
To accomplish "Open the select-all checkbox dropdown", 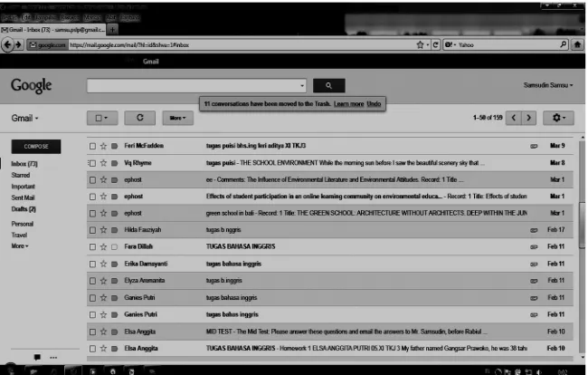I will 102,118.
